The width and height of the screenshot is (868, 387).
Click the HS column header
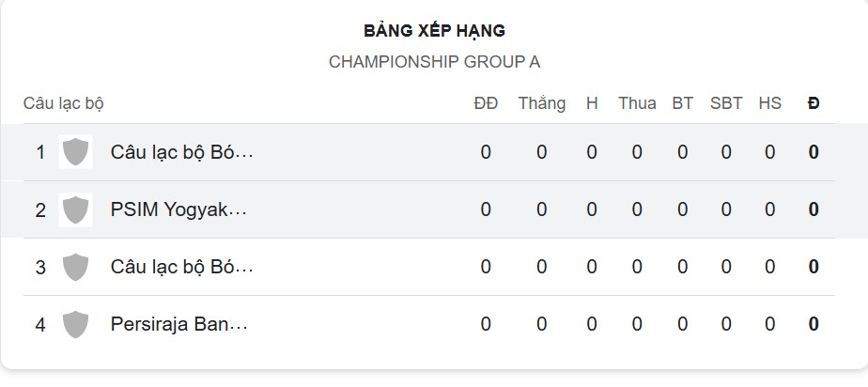click(x=770, y=103)
